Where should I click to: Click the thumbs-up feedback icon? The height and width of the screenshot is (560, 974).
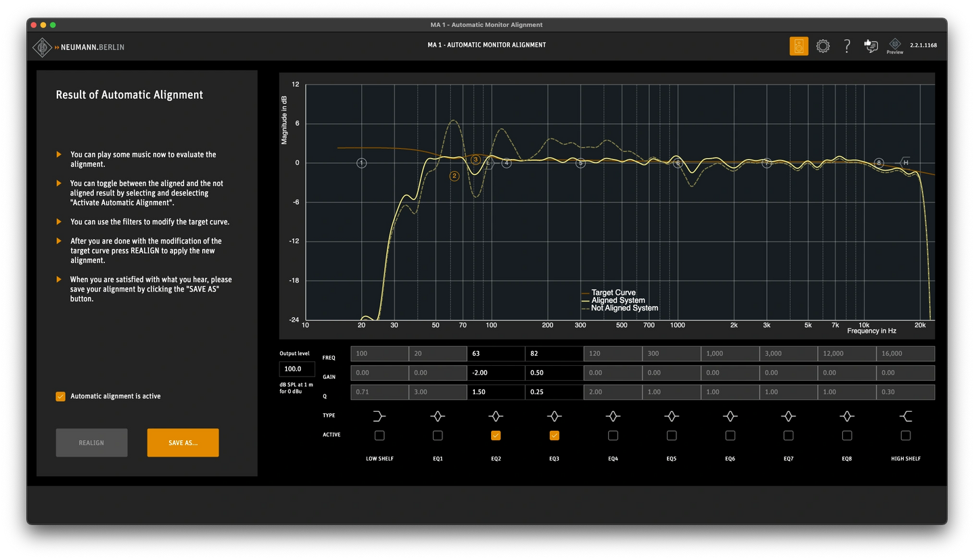[x=871, y=46]
